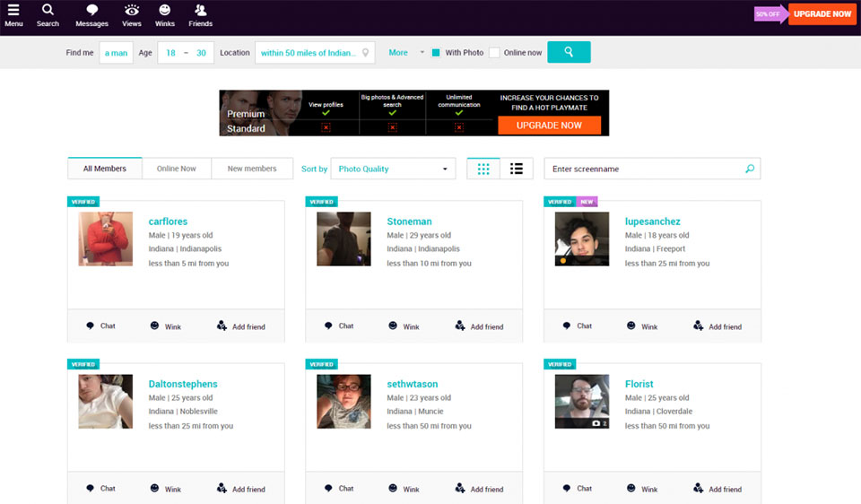861x504 pixels.
Task: Open the Winks smiley icon
Action: click(x=164, y=11)
